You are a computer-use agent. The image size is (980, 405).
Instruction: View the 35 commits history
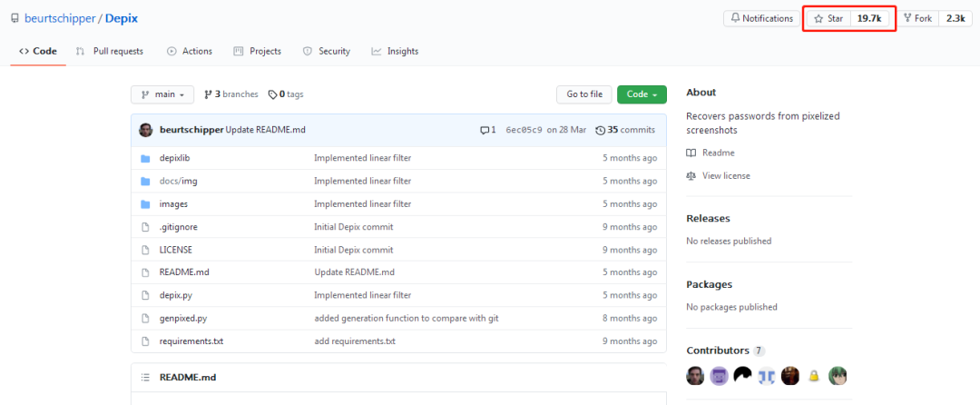tap(625, 130)
